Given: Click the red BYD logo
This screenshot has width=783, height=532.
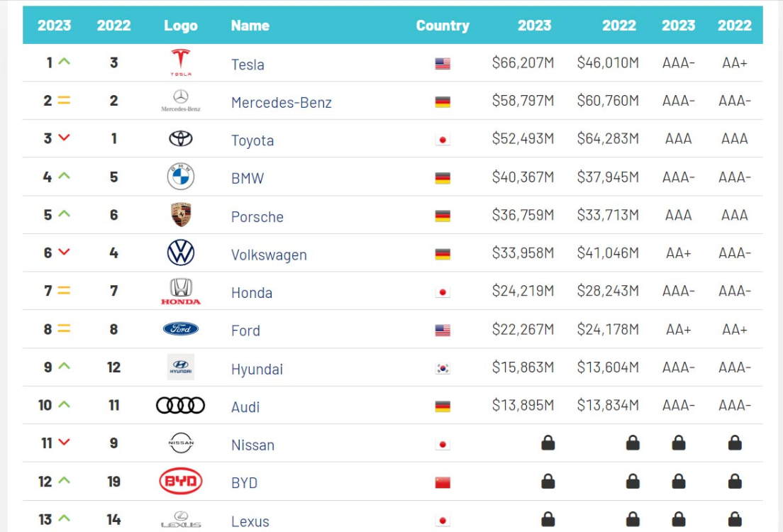Looking at the screenshot, I should 181,482.
